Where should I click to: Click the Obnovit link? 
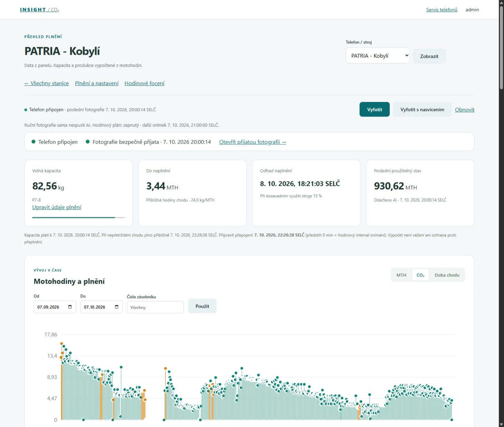coord(464,110)
